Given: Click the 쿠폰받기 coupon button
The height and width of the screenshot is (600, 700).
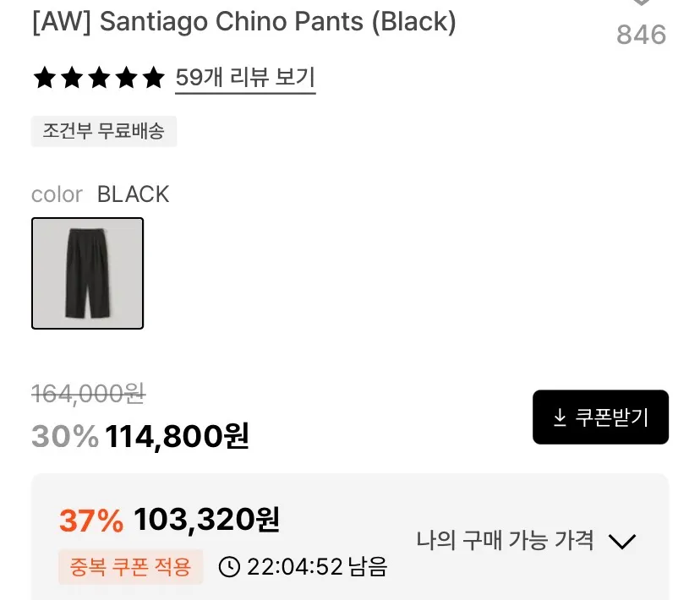Looking at the screenshot, I should click(x=600, y=417).
